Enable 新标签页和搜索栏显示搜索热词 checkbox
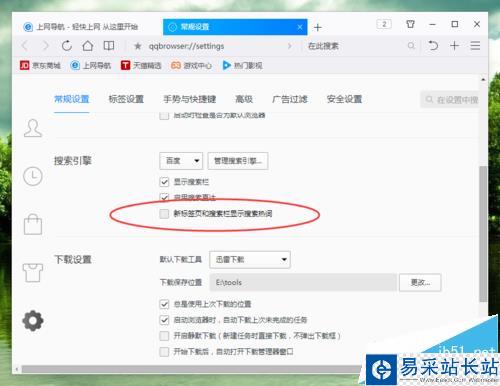 pyautogui.click(x=164, y=214)
